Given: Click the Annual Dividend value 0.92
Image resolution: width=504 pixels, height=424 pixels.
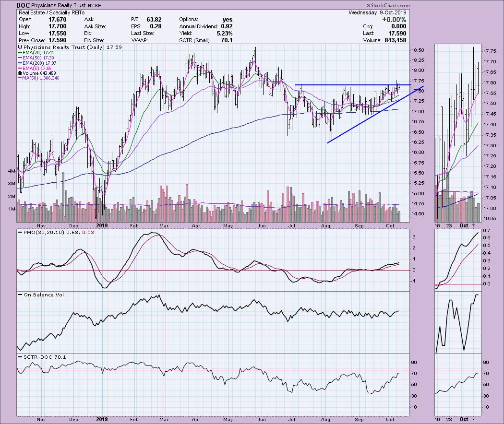Looking at the screenshot, I should click(227, 26).
